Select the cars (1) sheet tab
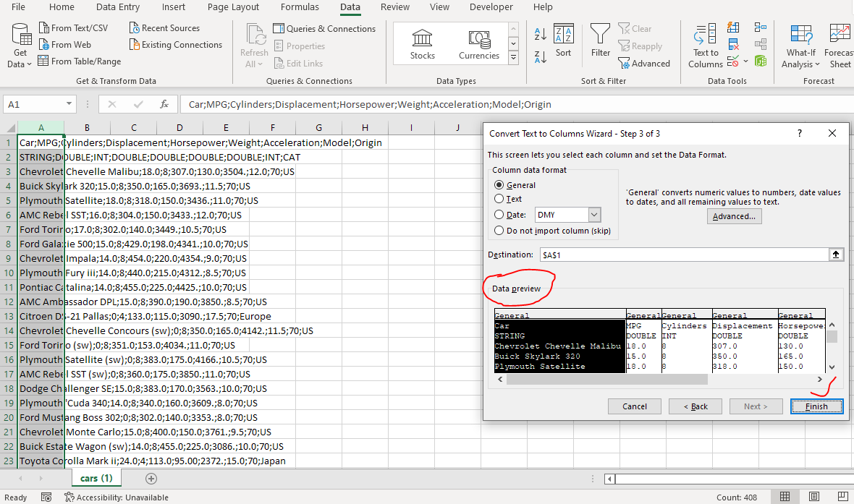This screenshot has height=504, width=854. tap(96, 478)
